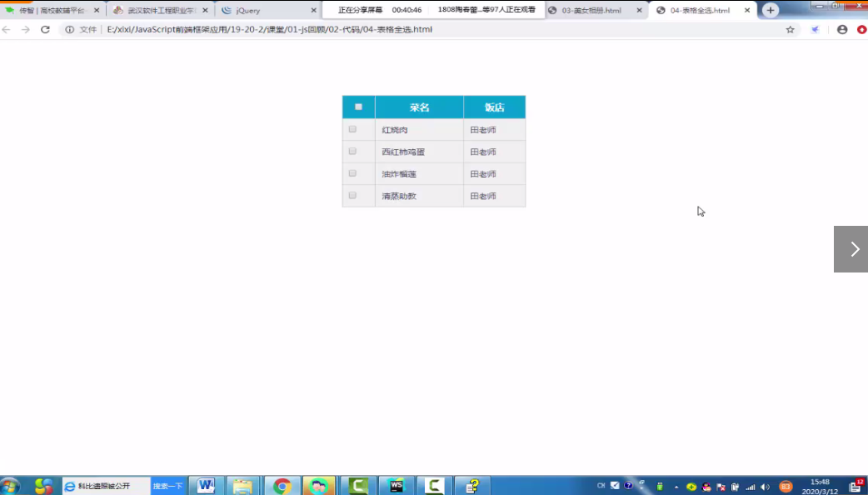Open the Chrome profile avatar icon
This screenshot has height=495, width=868.
coord(842,29)
